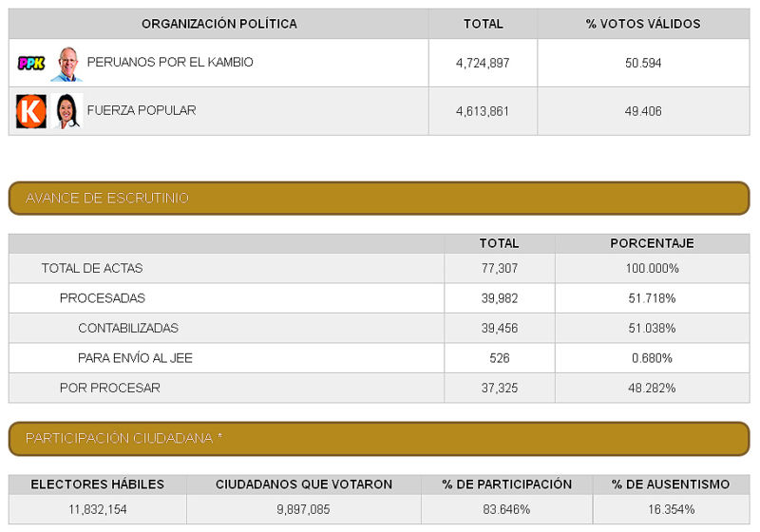Select the CONTABILIZADAS row label
Viewport: 760px width, 532px height.
click(x=128, y=328)
